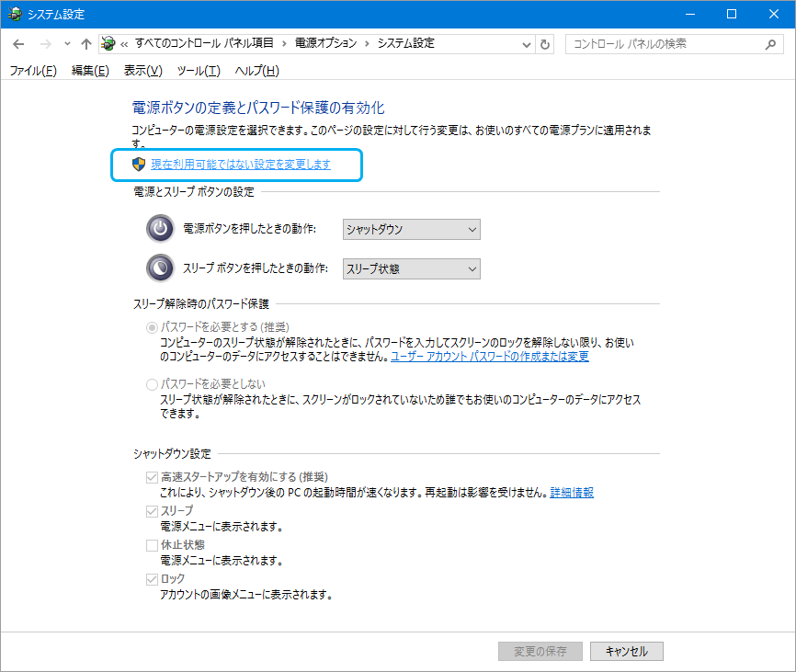Open the ファイル(F) menu
This screenshot has width=796, height=672.
tap(32, 71)
